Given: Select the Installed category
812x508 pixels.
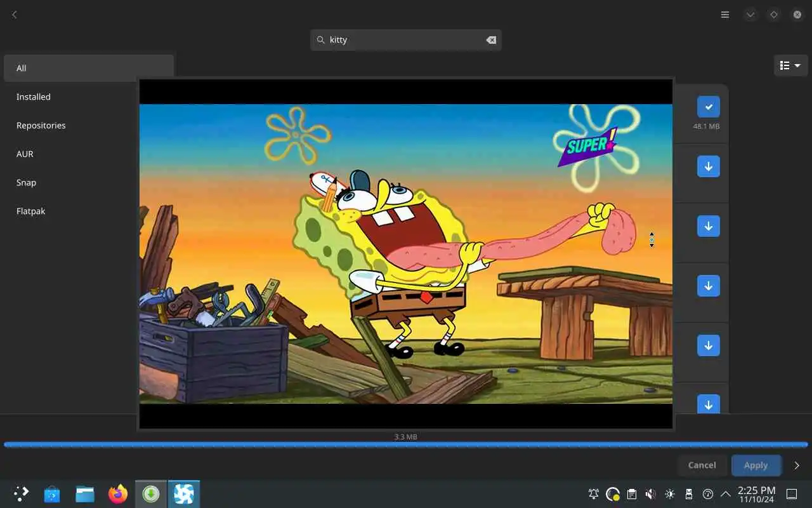Looking at the screenshot, I should pyautogui.click(x=89, y=97).
